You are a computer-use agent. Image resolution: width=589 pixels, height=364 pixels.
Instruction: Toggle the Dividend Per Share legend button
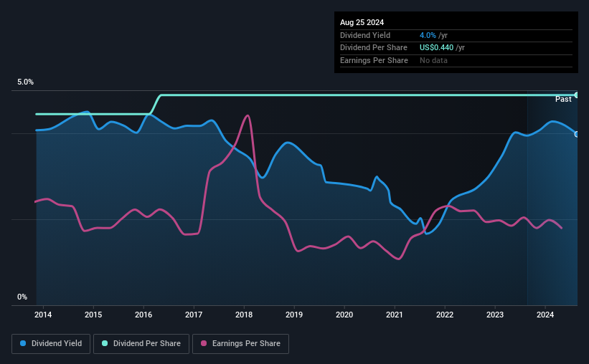(x=141, y=344)
